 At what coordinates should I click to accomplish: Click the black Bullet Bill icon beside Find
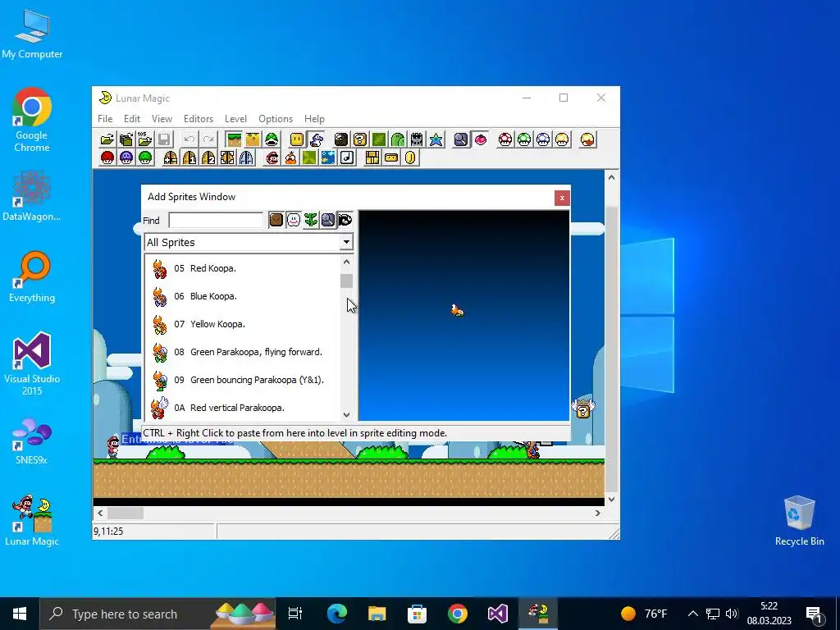point(345,220)
